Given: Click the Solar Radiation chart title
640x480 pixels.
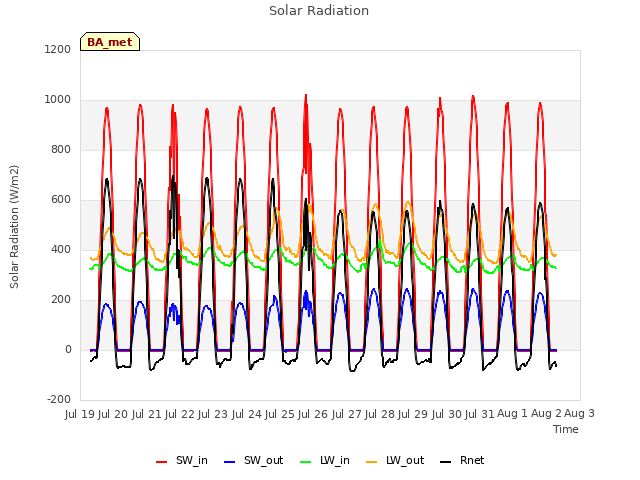Looking at the screenshot, I should tap(319, 11).
